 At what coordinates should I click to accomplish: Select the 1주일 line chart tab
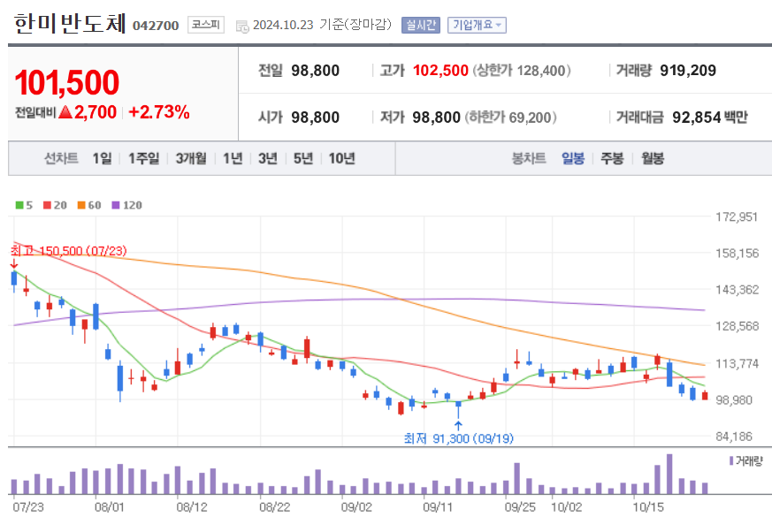144,158
